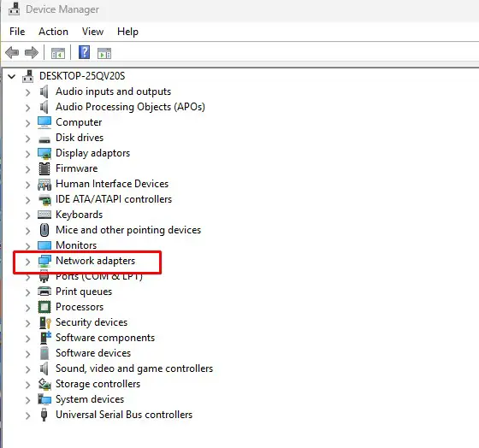Image resolution: width=479 pixels, height=448 pixels.
Task: Click the action pane toolbar icon beside Help
Action: point(104,53)
